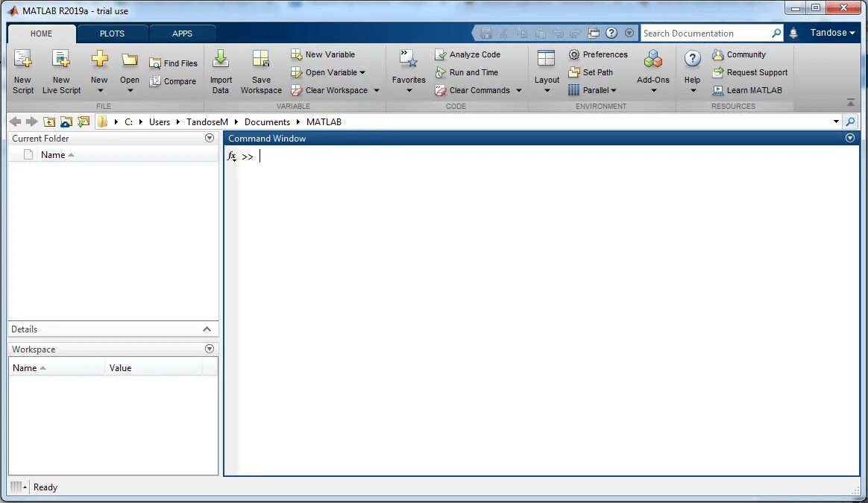The height and width of the screenshot is (503, 868).
Task: Select the Documents folder in the path
Action: click(268, 121)
